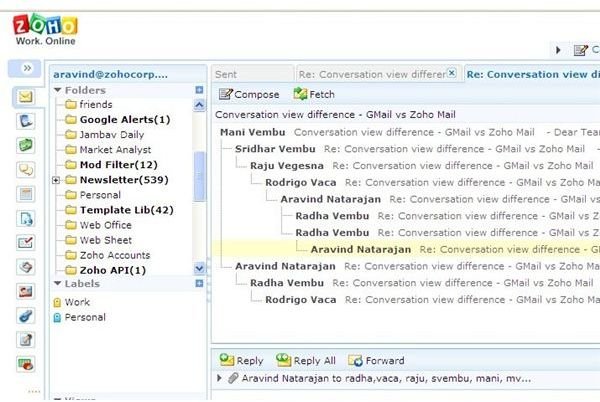The image size is (600, 402).
Task: Open the bottom spreadsheet chart sidebar icon
Action: point(25,364)
